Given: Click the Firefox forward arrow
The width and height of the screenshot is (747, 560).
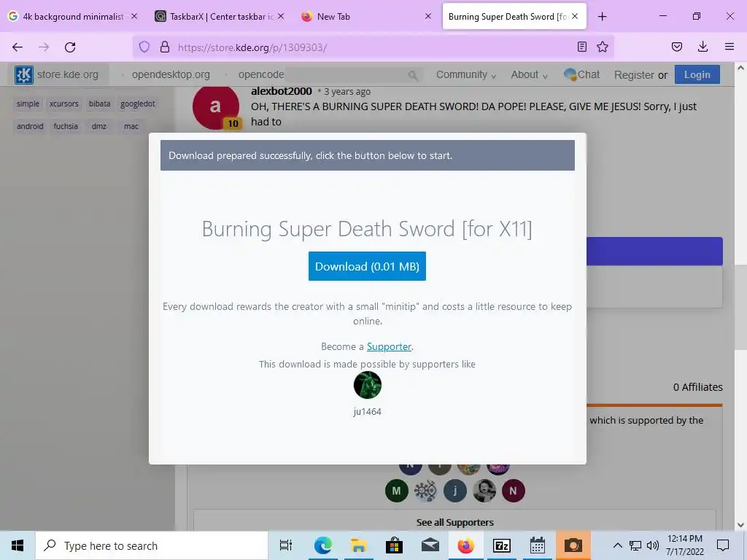Looking at the screenshot, I should [x=44, y=47].
